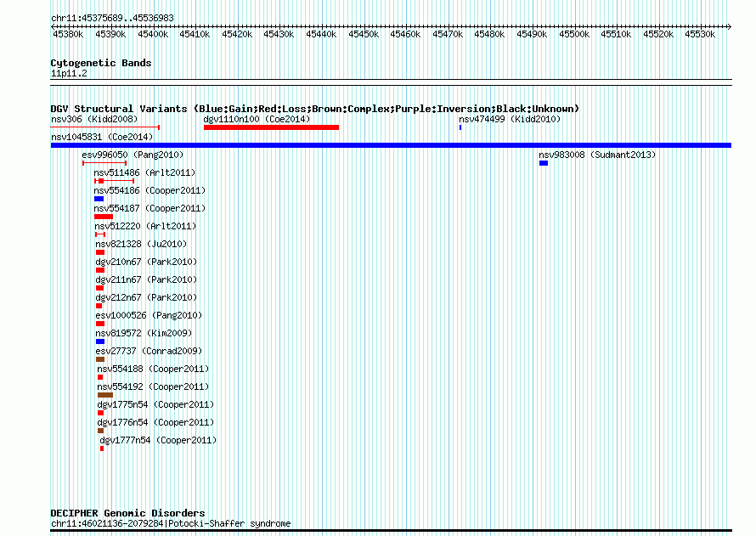Open the nsv554186 (Cooper2011) label
Viewport: 756px width, 536px height.
tap(150, 190)
